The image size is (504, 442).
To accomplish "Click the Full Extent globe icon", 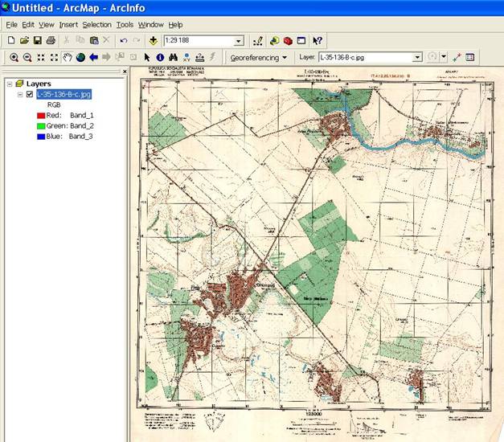I will pyautogui.click(x=80, y=58).
